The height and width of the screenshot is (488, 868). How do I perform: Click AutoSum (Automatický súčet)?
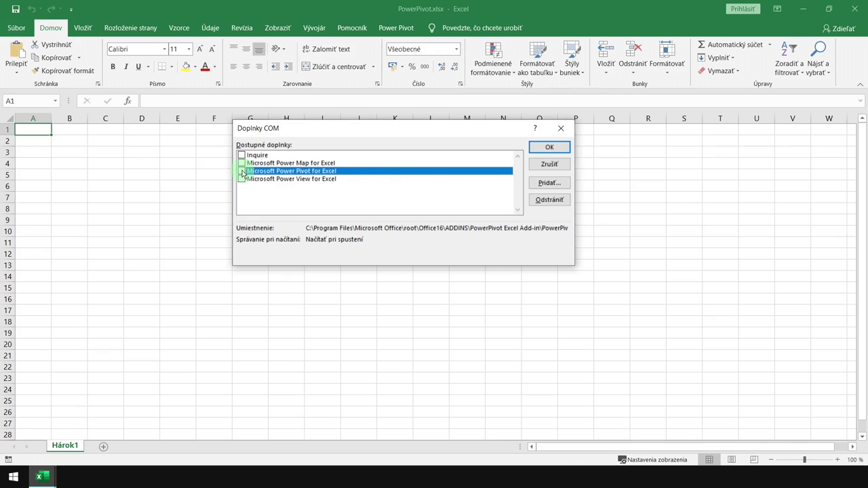coord(730,45)
